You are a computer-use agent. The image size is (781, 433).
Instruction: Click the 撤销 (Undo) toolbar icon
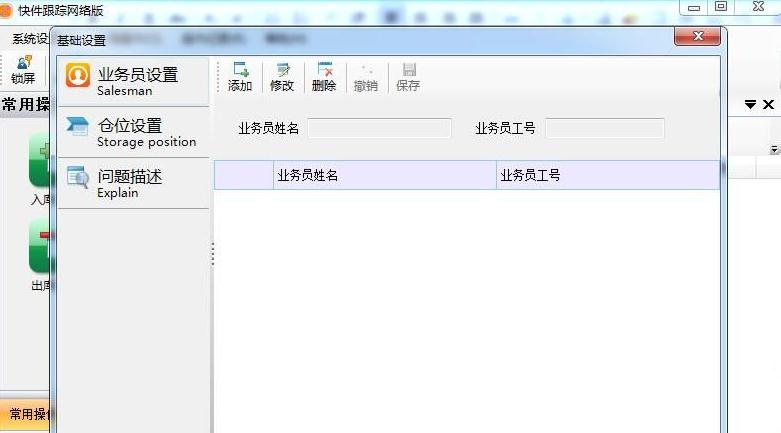tap(366, 77)
